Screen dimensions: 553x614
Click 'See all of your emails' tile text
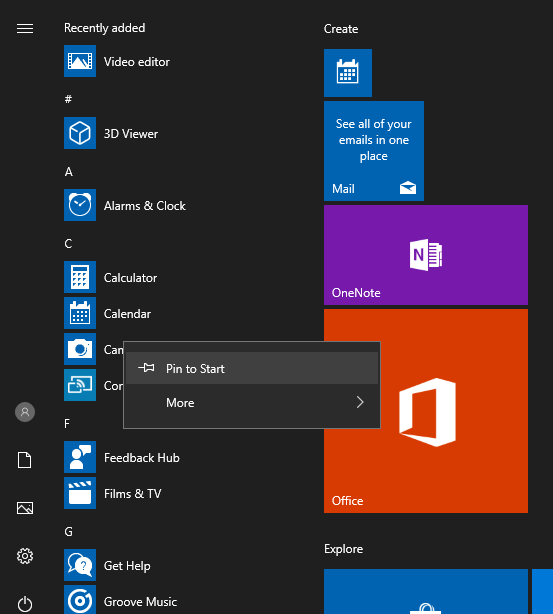[x=374, y=140]
